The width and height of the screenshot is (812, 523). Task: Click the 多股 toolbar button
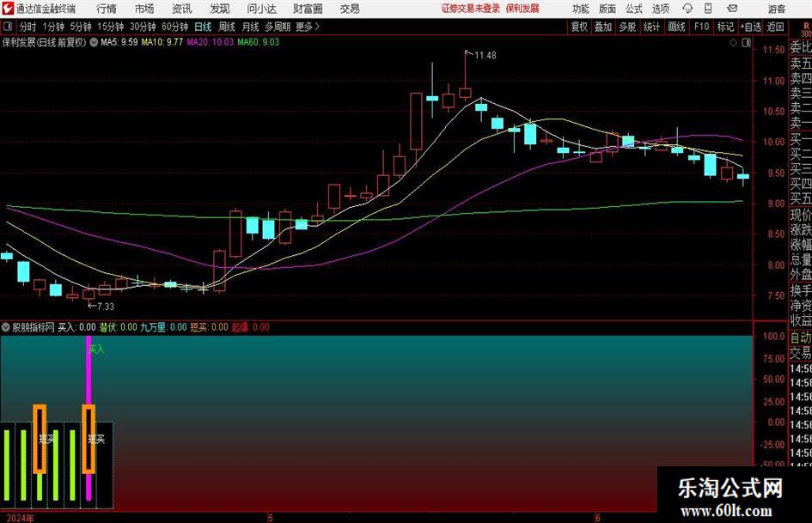point(627,27)
